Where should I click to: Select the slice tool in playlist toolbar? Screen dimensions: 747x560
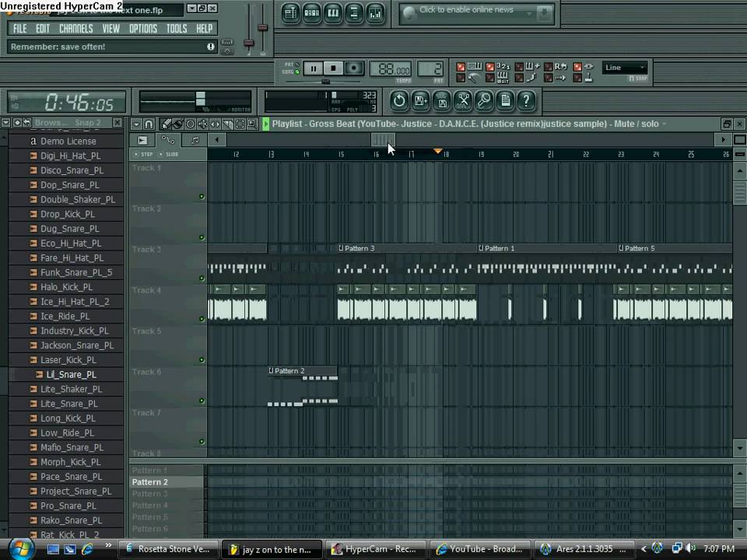227,124
